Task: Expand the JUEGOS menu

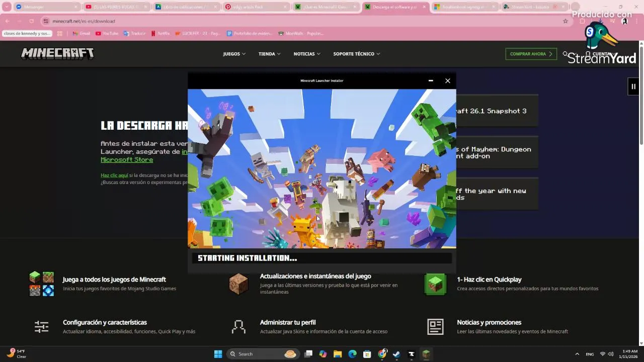Action: [x=234, y=54]
